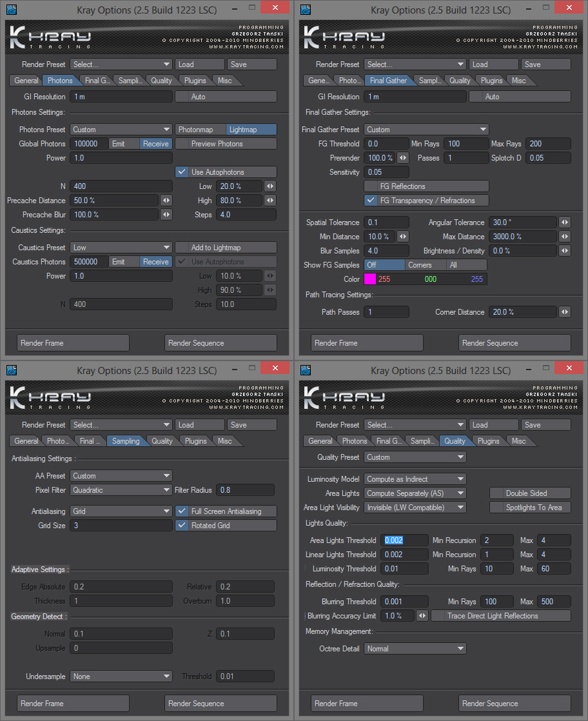Image resolution: width=588 pixels, height=721 pixels.
Task: Uncheck Full Screen Antialiasing
Action: click(181, 511)
